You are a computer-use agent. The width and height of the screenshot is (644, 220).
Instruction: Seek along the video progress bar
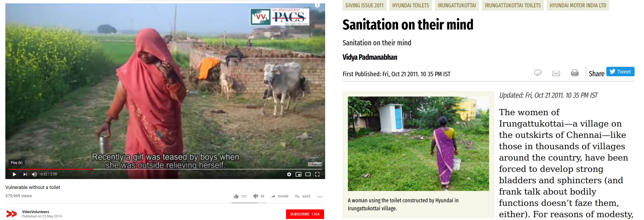pyautogui.click(x=165, y=169)
